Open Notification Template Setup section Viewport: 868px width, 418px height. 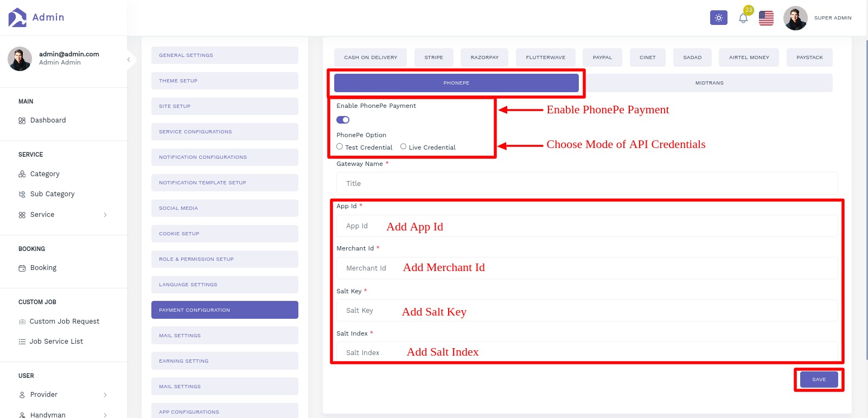point(225,183)
